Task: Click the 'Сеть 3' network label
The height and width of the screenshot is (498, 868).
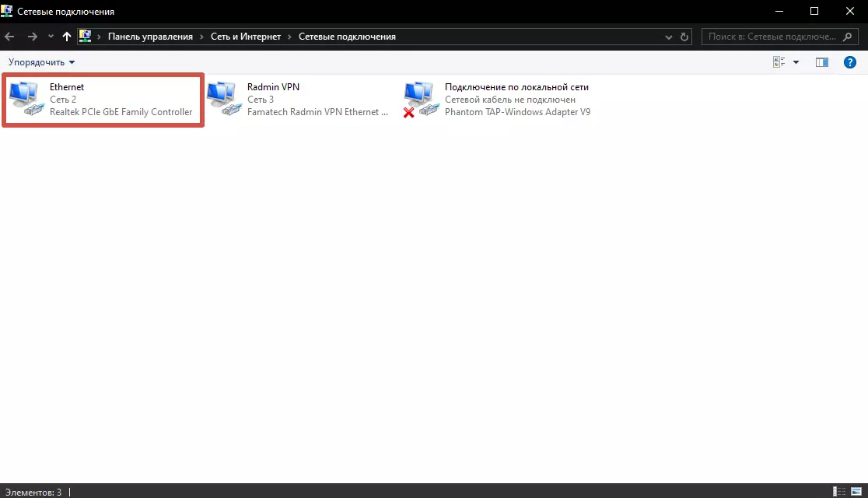Action: pos(261,100)
